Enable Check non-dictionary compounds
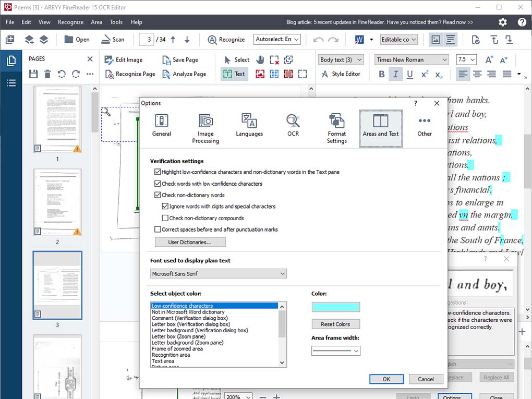 point(165,218)
